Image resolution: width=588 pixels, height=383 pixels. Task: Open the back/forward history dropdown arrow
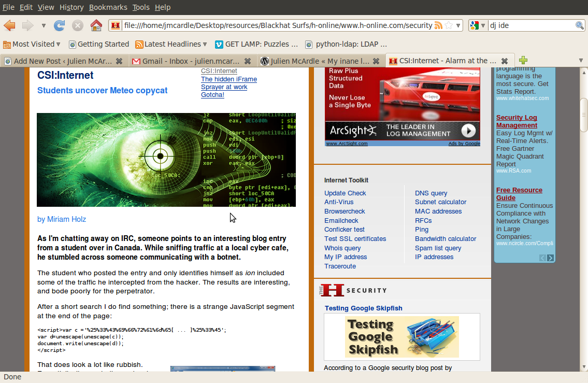[44, 25]
